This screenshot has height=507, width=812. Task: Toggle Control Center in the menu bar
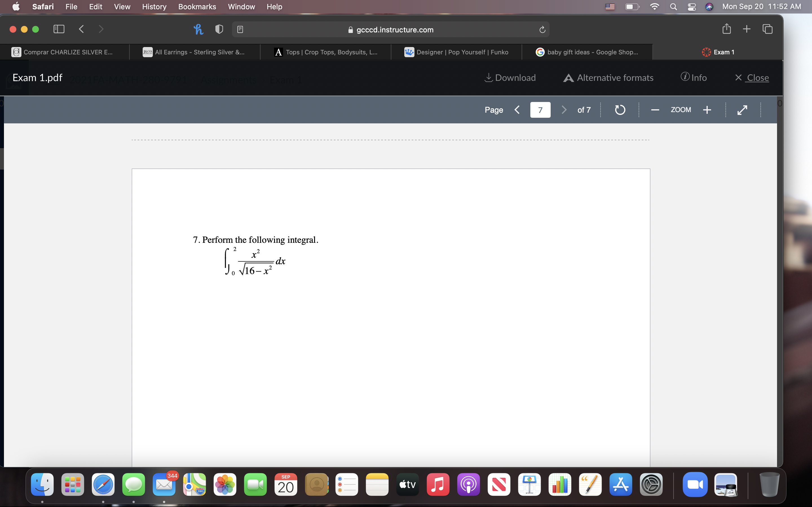click(x=692, y=7)
